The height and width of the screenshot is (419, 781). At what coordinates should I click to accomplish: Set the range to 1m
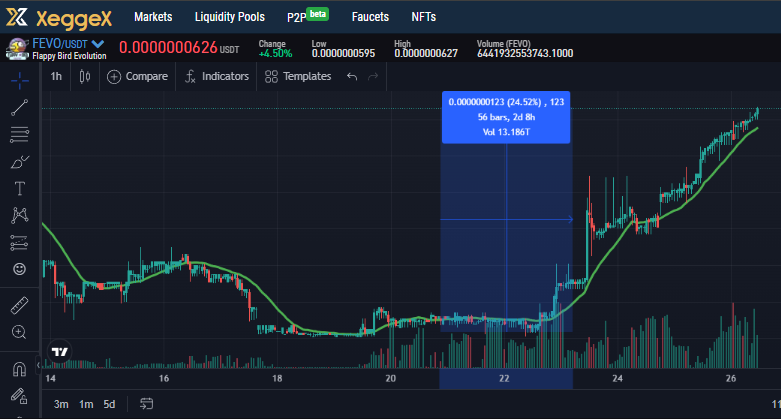click(86, 404)
